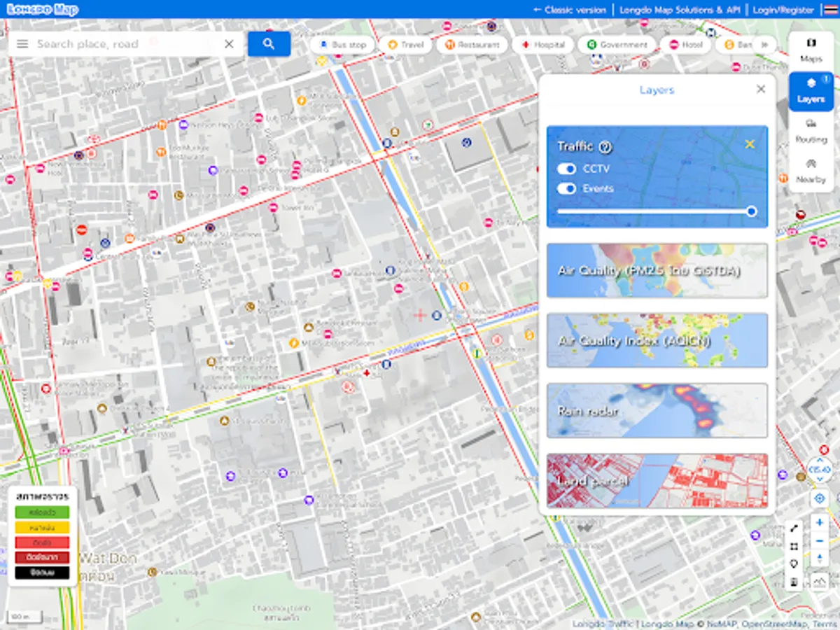Filter map by Hospital category

[x=545, y=43]
